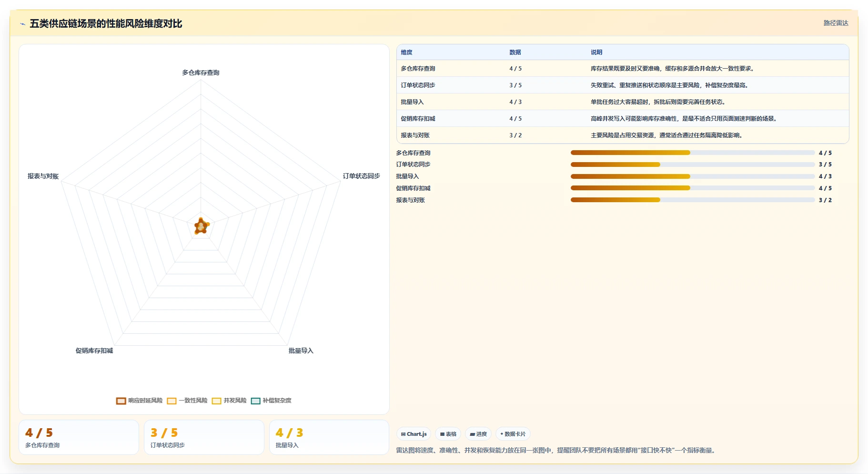Viewport: 868px width, 474px height.
Task: Click the description starting with 高峰并发写入
Action: (685, 119)
